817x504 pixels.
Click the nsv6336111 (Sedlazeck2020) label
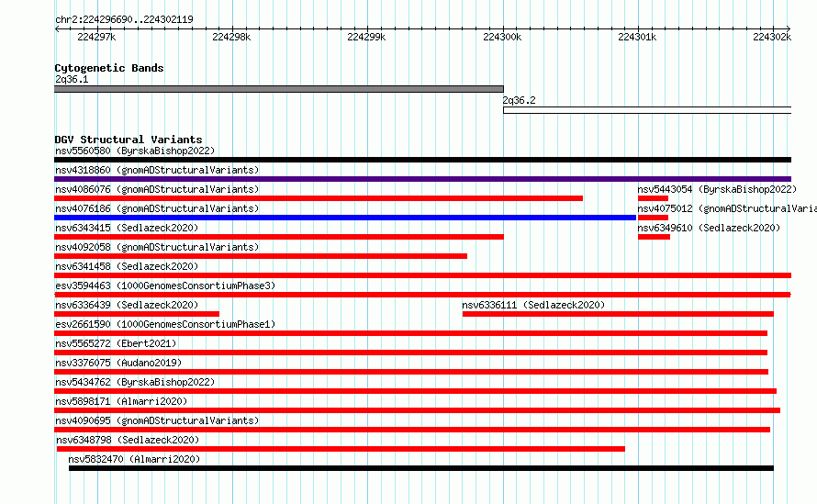tap(533, 305)
